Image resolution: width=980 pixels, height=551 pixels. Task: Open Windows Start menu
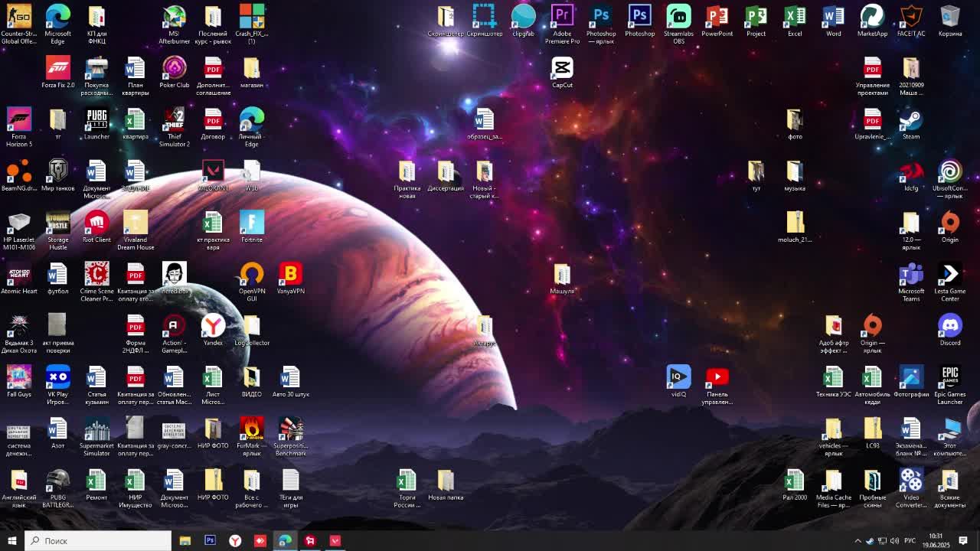coord(11,540)
